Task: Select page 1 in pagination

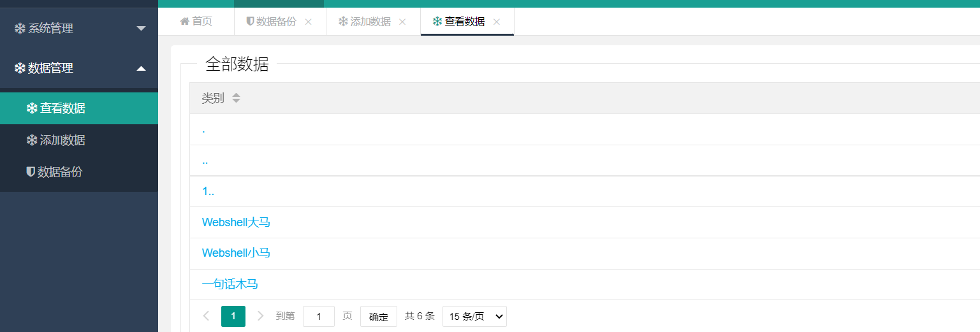Action: pyautogui.click(x=233, y=317)
